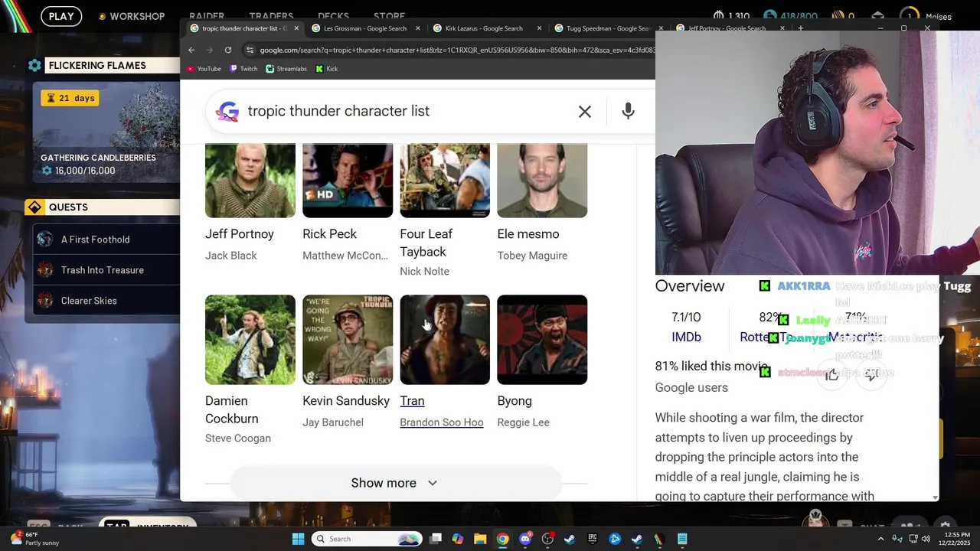Open the Jeff Portnoy character thumbnail
Screen dimensions: 980x551
pyautogui.click(x=250, y=180)
